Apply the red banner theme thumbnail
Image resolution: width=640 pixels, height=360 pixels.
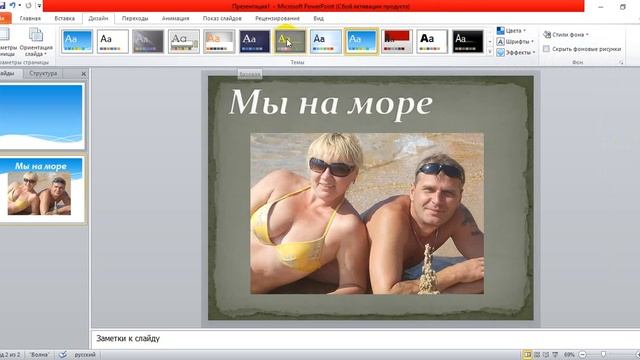click(397, 41)
